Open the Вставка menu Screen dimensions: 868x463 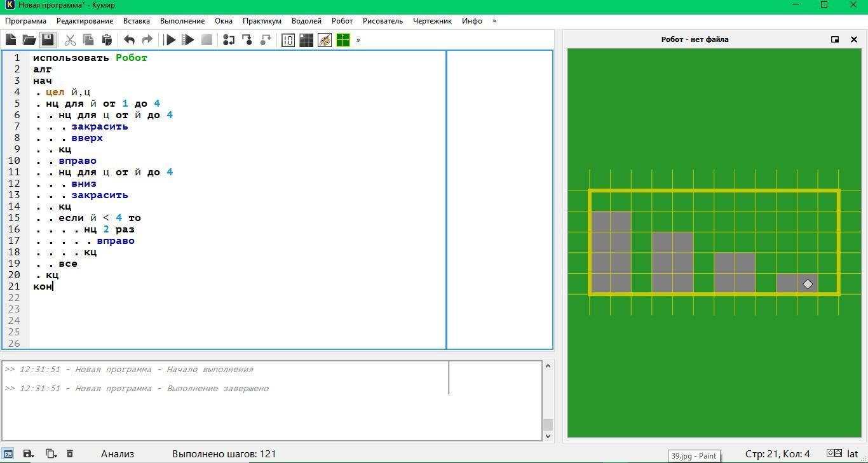[137, 21]
